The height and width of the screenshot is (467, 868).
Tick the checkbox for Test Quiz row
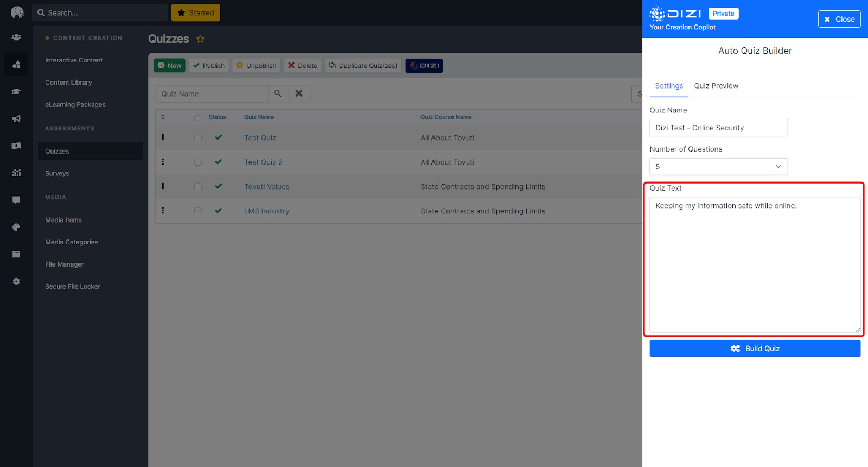[x=198, y=138]
